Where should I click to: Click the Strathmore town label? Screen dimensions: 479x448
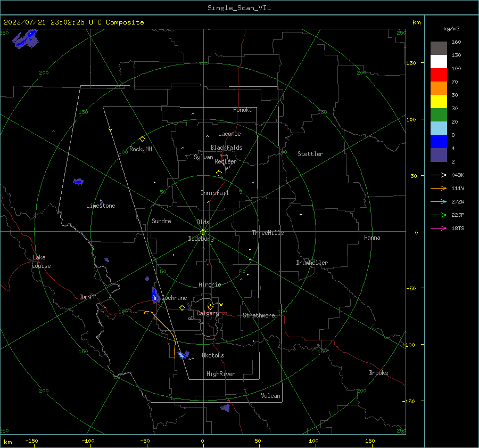pos(259,315)
